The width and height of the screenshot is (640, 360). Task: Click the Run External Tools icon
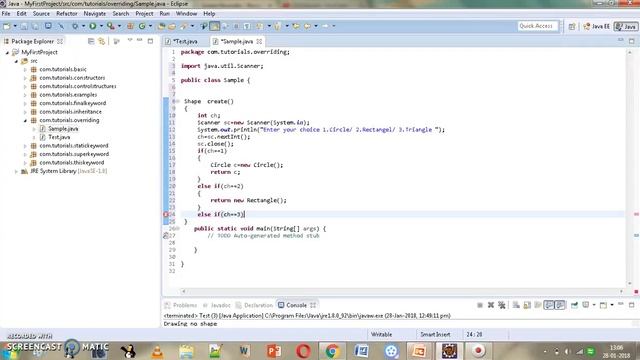pos(111,26)
